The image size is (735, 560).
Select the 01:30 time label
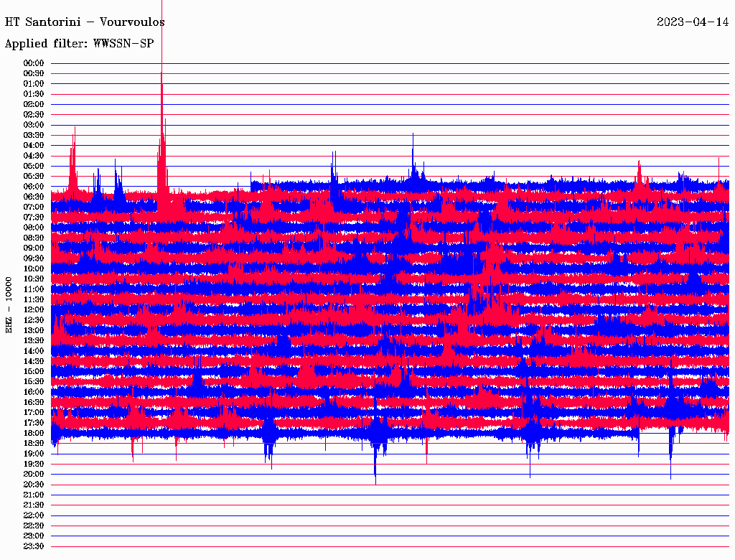34,94
